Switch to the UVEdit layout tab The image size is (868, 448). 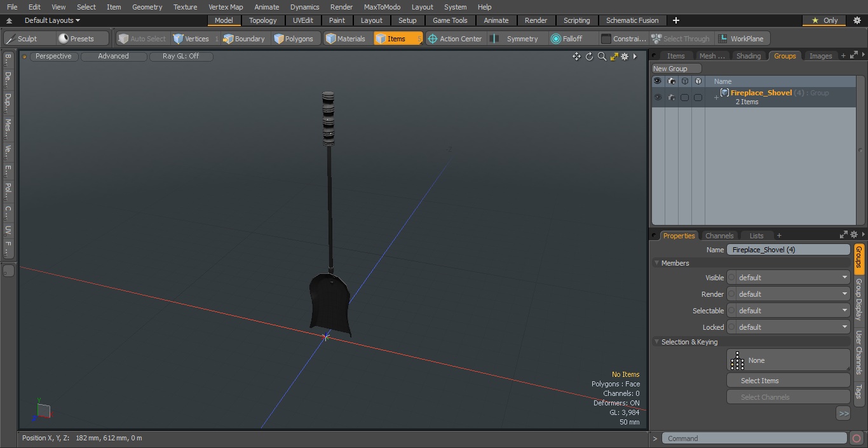point(303,20)
